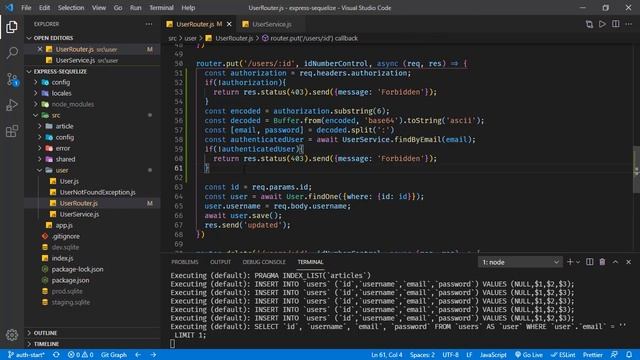Go back with status bar left arrow
This screenshot has width=640, height=360.
click(138, 355)
